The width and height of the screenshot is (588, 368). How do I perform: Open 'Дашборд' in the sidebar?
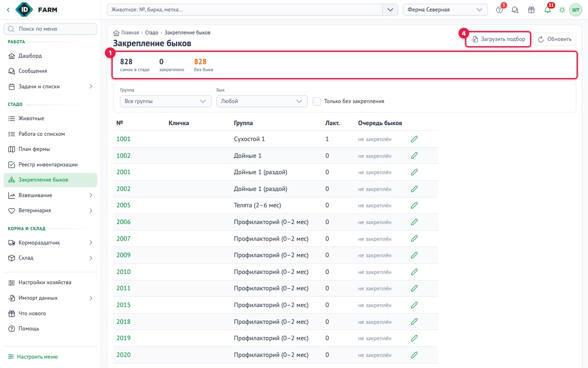click(50, 56)
